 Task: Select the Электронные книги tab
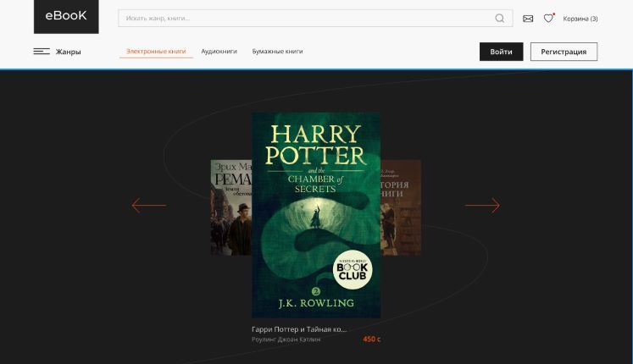156,51
